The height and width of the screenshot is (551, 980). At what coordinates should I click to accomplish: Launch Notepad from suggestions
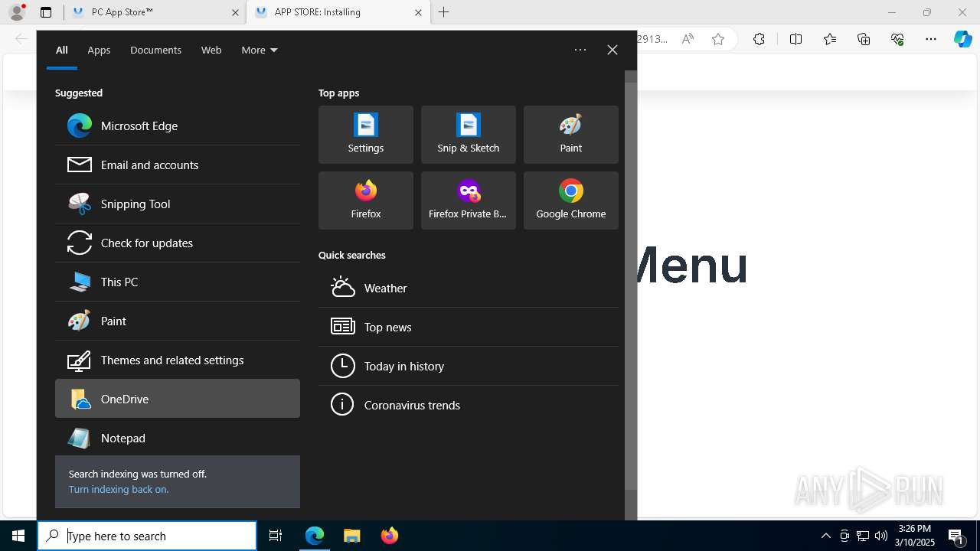(178, 438)
